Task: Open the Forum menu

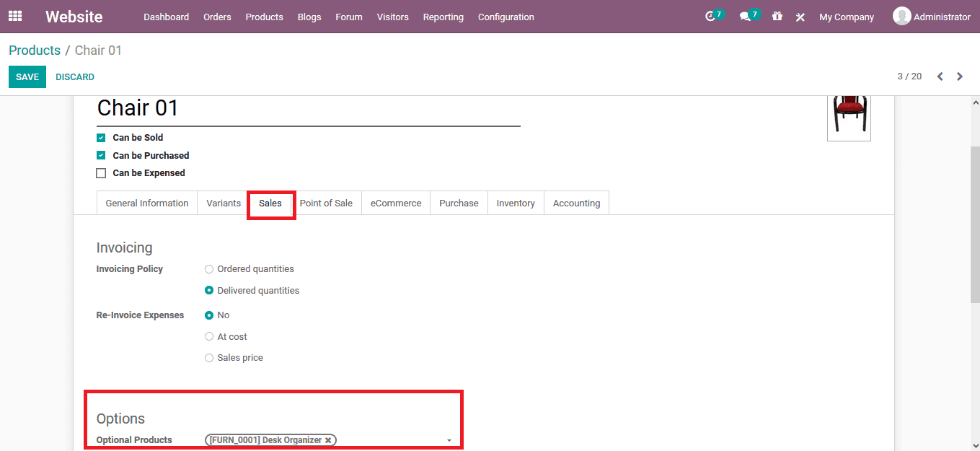Action: point(349,17)
